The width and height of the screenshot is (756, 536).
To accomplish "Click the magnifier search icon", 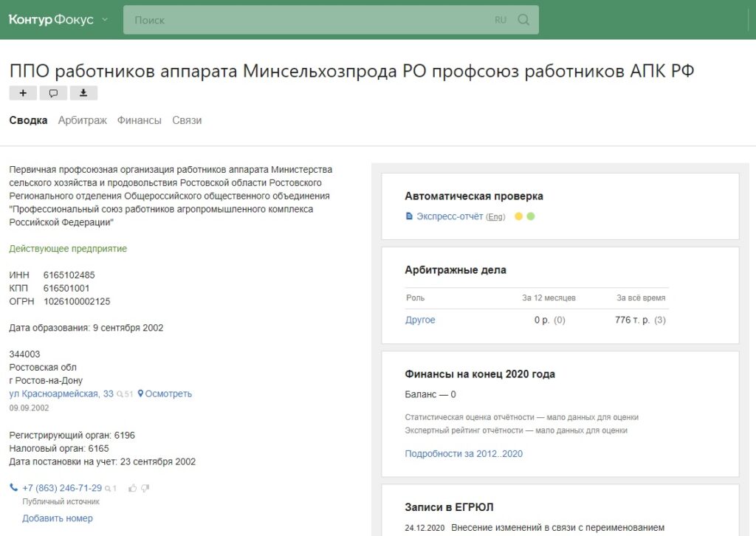I will [523, 20].
